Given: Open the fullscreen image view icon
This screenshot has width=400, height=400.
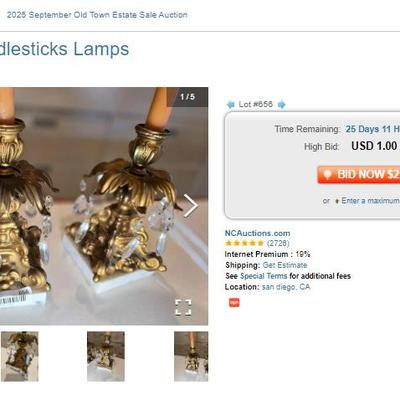Looking at the screenshot, I should click(x=184, y=307).
